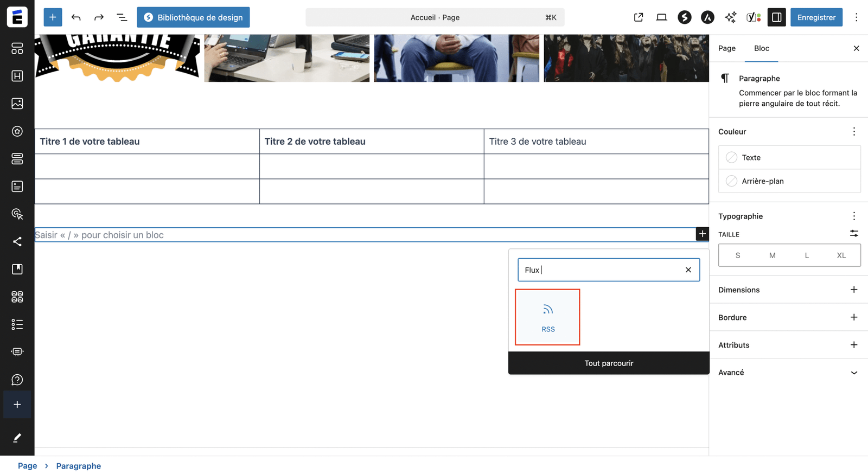The width and height of the screenshot is (868, 474).
Task: Open the editor options three-dot menu
Action: (x=856, y=17)
